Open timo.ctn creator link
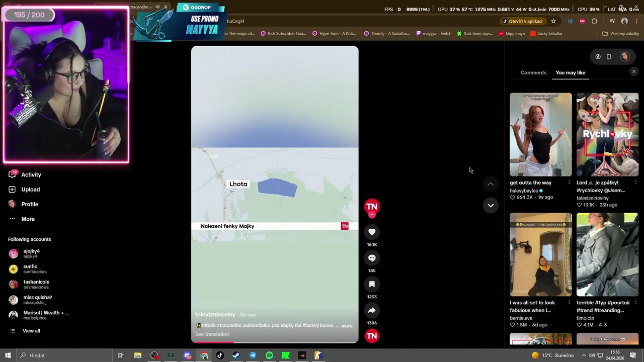Viewport: 644px width, 362px height. [x=585, y=318]
